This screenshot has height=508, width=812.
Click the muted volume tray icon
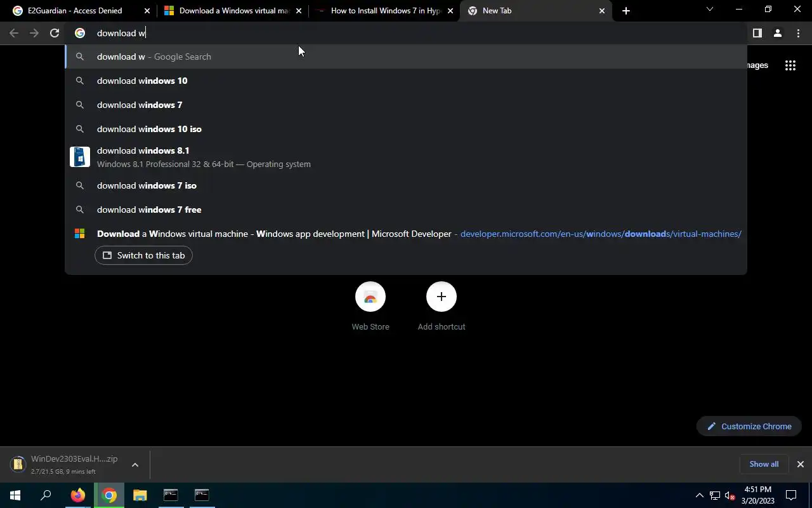pyautogui.click(x=730, y=495)
